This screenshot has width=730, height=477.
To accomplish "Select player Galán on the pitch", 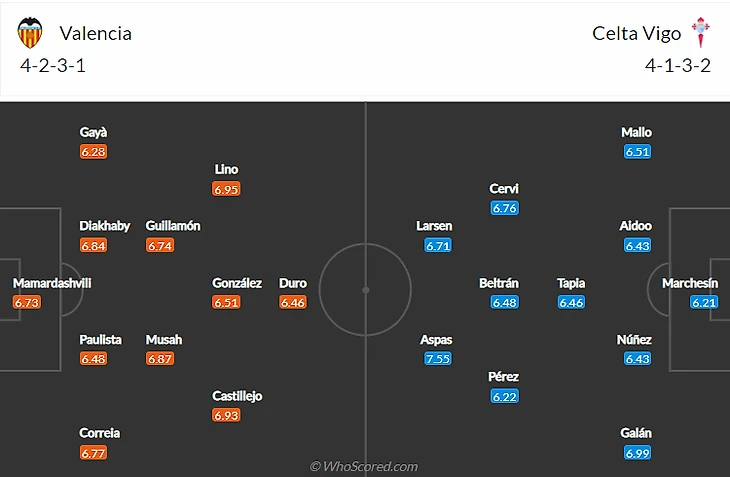I will pyautogui.click(x=636, y=433).
